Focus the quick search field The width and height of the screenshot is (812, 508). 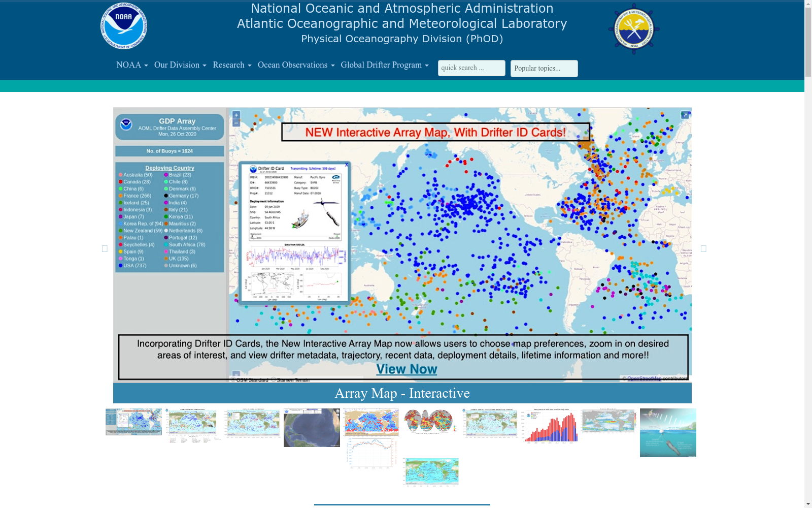(471, 68)
